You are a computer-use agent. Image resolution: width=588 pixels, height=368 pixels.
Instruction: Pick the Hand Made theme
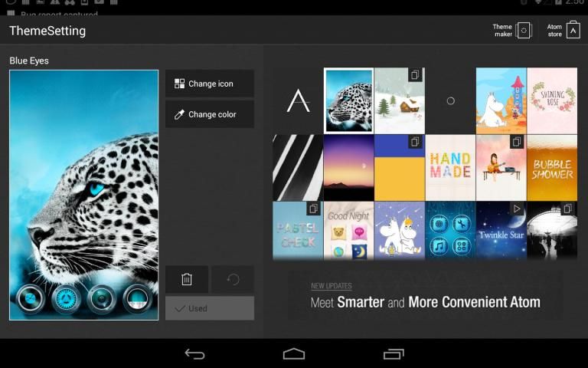pyautogui.click(x=450, y=167)
